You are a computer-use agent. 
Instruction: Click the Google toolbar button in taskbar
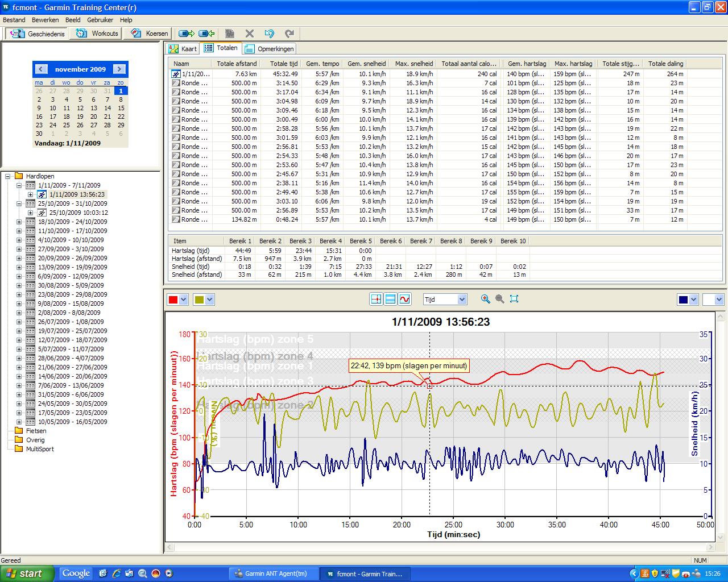coord(76,573)
